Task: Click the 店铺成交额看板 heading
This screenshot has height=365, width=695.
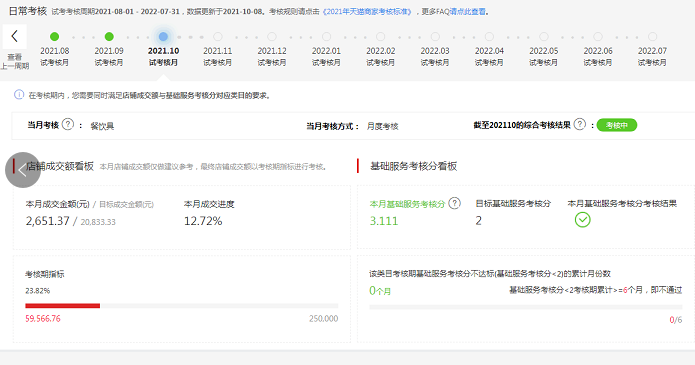Action: pyautogui.click(x=60, y=166)
